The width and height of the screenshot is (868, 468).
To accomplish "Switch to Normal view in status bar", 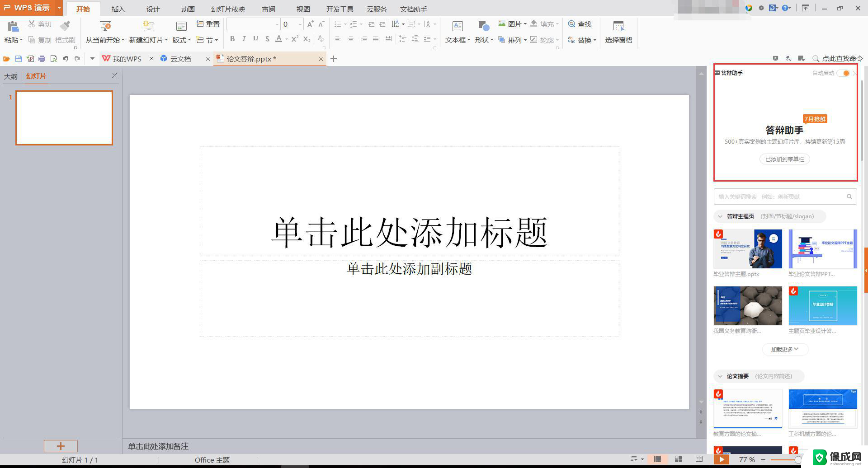I will [657, 459].
